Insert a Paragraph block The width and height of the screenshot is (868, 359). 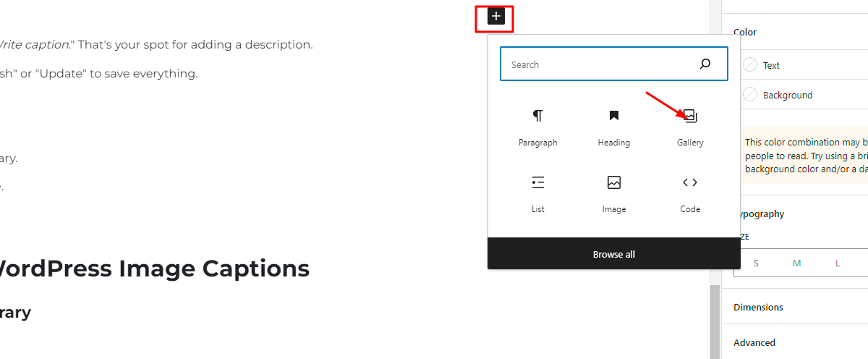tap(538, 127)
